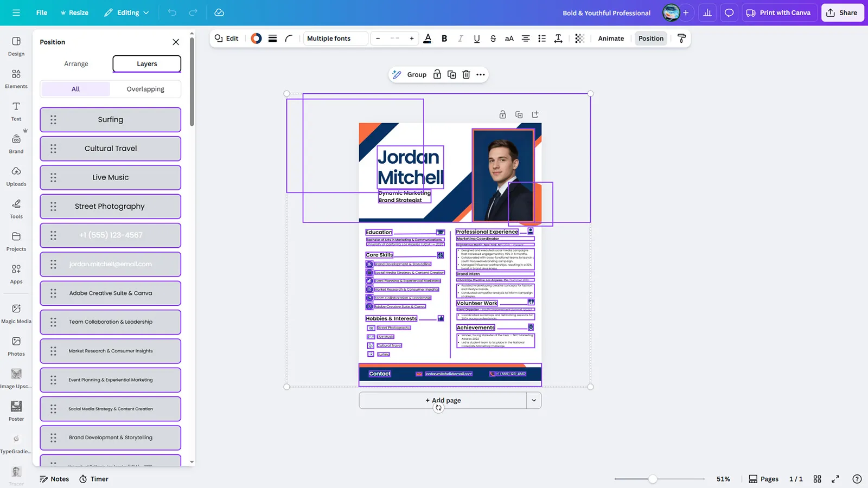
Task: Open the Elements sidebar panel
Action: click(x=16, y=79)
